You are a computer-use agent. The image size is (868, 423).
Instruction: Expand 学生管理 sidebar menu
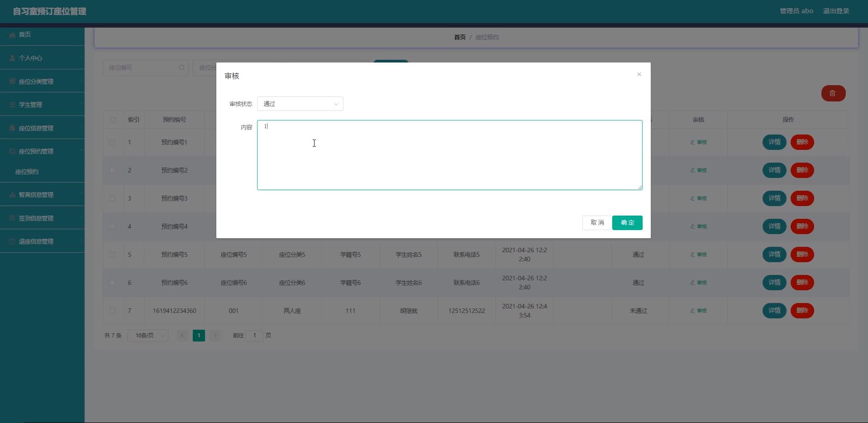coord(42,105)
